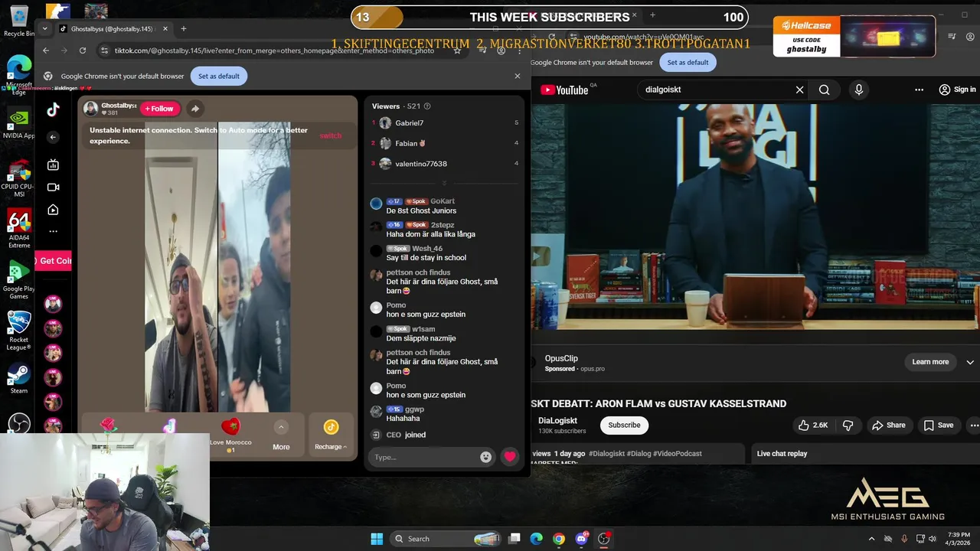The width and height of the screenshot is (980, 551).
Task: Open the three-dots more menu in TikTok sidebar
Action: 53,231
